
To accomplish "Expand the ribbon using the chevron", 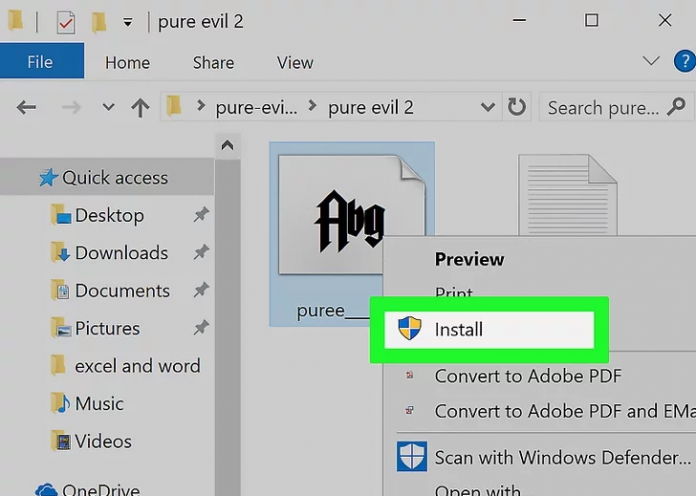I will point(651,61).
